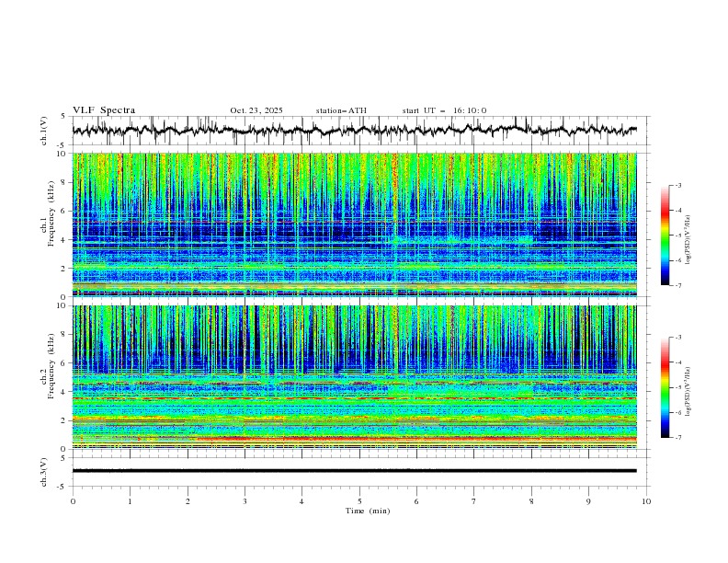
Task: Click time axis tick label "7"
Action: click(x=474, y=501)
